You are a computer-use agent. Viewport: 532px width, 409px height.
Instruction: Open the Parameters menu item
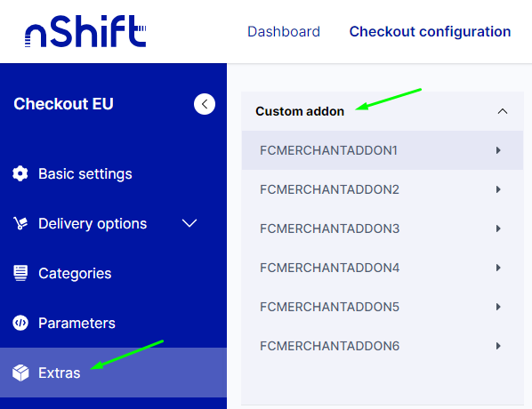tap(113, 323)
